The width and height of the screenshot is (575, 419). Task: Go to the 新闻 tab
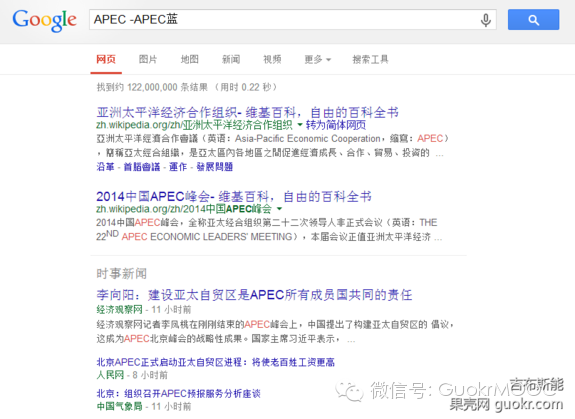pyautogui.click(x=231, y=59)
